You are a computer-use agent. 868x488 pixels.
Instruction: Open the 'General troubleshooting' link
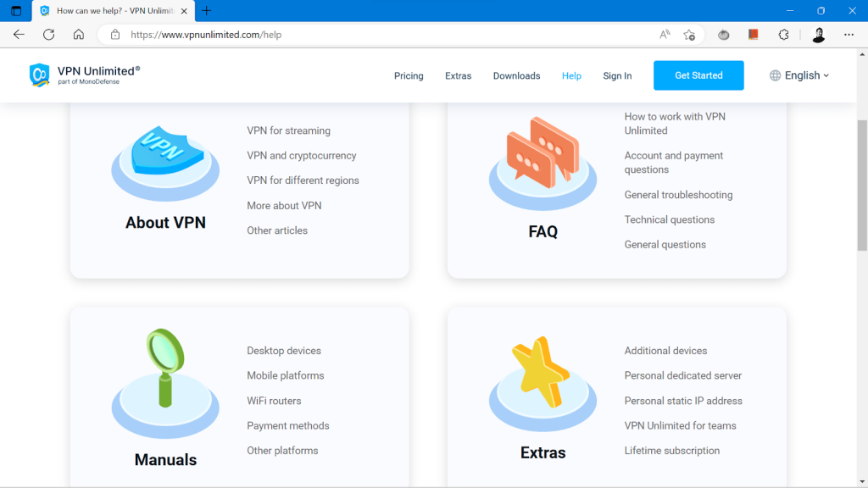678,195
